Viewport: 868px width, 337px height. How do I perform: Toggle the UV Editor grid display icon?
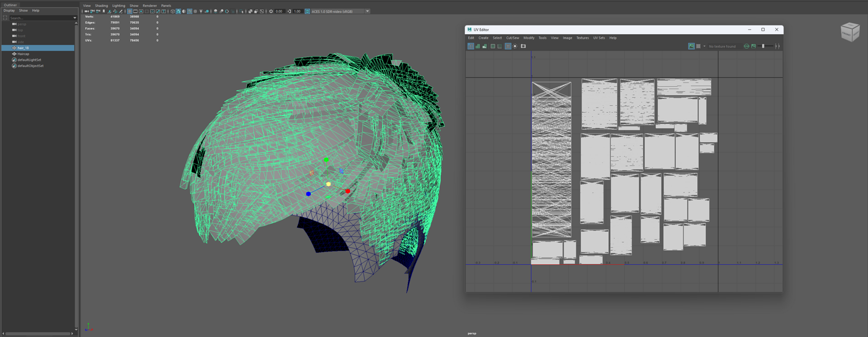508,46
